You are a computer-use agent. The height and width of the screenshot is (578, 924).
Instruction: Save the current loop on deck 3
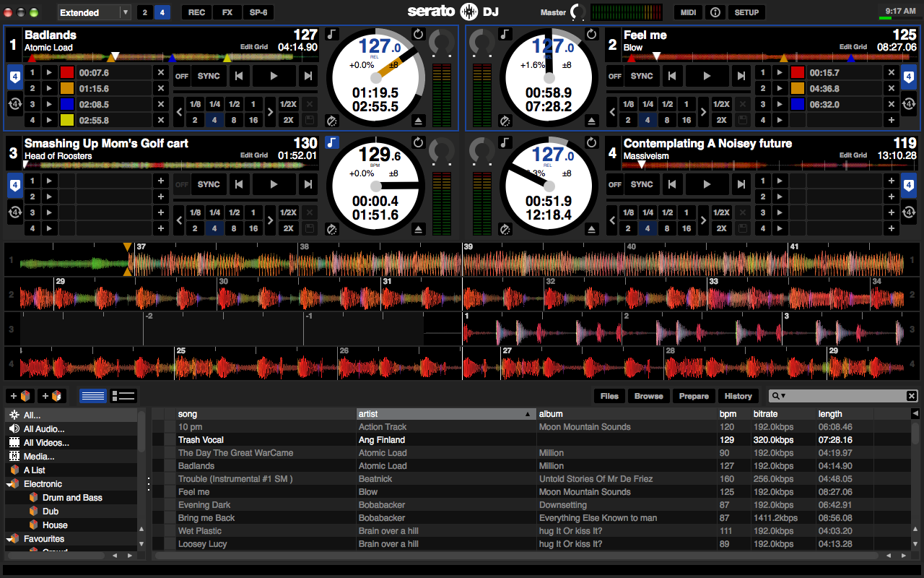pos(310,229)
